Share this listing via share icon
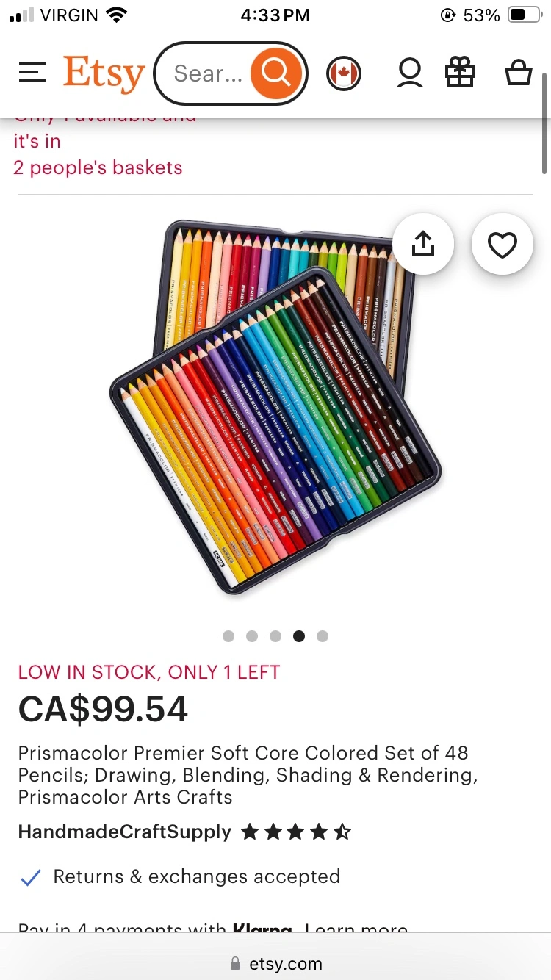This screenshot has height=980, width=551. click(423, 244)
